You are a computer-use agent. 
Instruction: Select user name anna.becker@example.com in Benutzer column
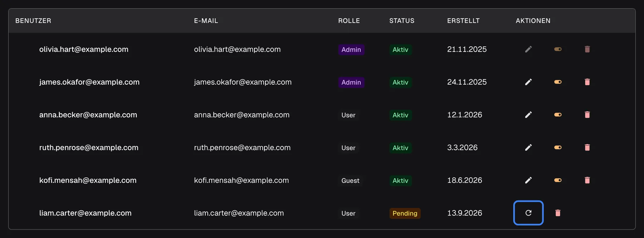88,115
